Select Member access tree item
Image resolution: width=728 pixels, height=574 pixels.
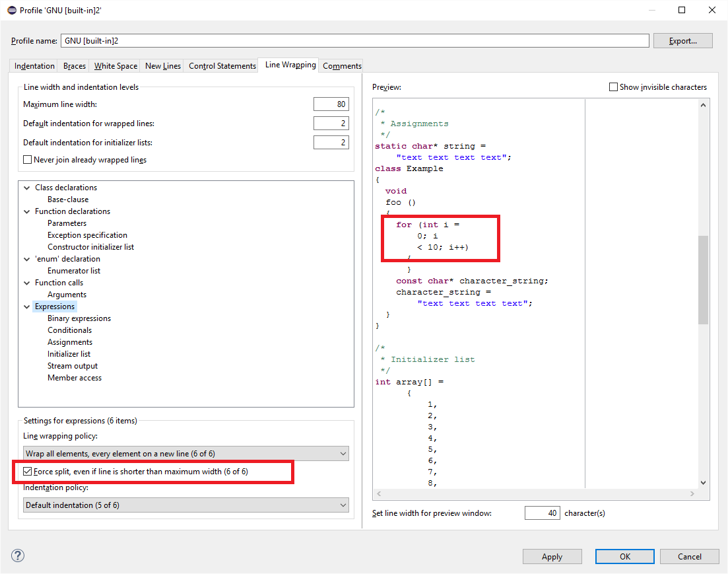(x=75, y=378)
